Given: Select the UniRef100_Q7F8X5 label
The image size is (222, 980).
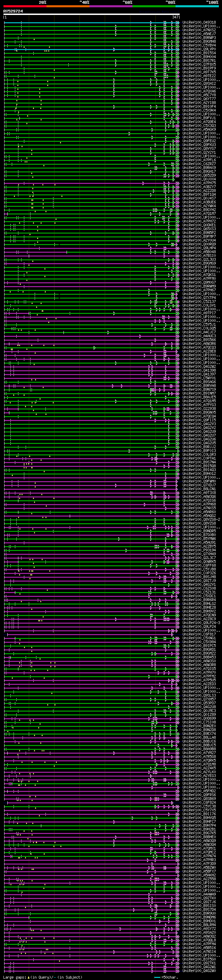Looking at the screenshot, I should pos(199,64).
